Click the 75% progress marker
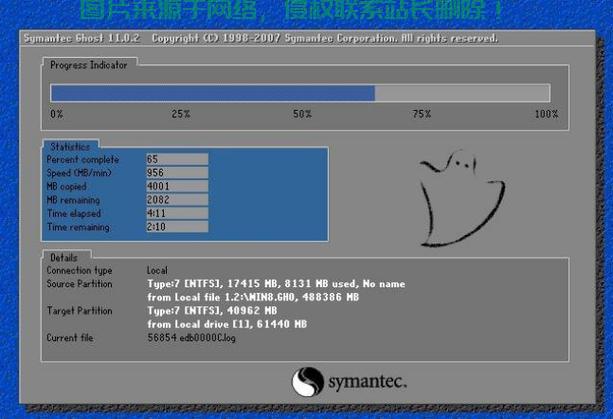This screenshot has height=419, width=613. pyautogui.click(x=421, y=114)
